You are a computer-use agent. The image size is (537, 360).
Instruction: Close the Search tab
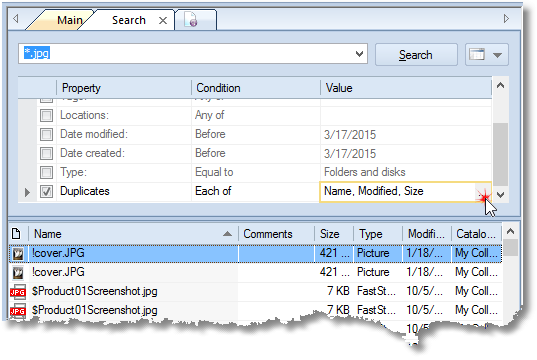coord(163,21)
